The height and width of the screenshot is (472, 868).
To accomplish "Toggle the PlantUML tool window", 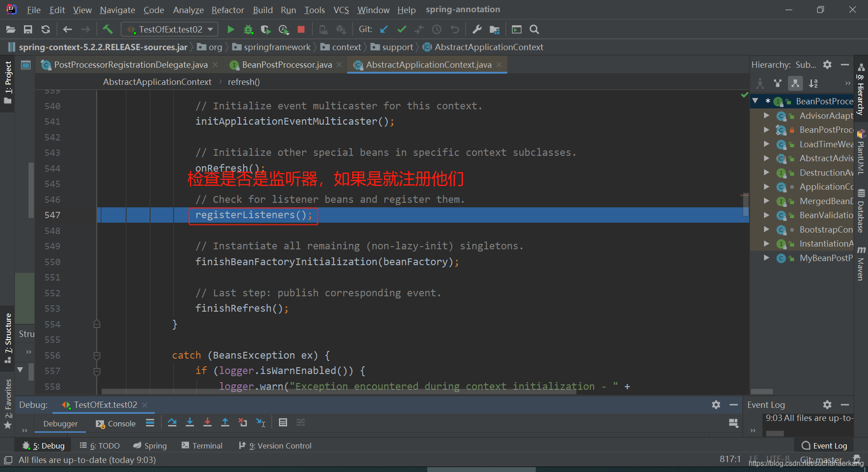I will (x=861, y=152).
